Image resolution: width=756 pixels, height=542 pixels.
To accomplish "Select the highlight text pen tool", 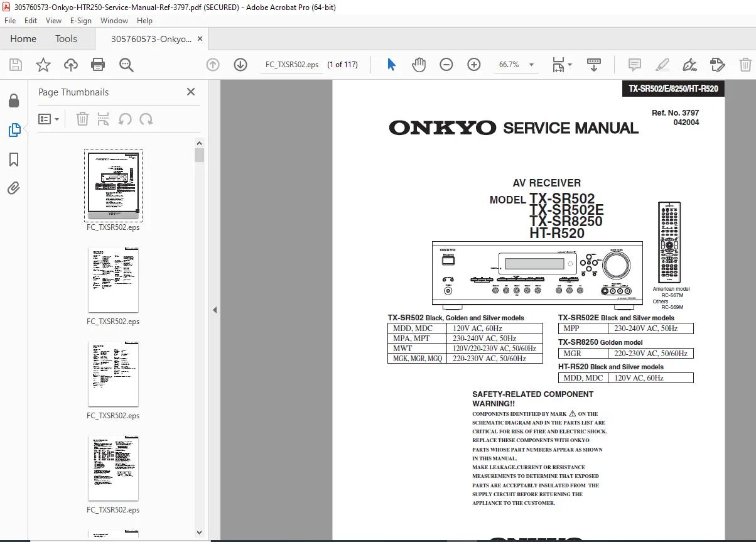I will coord(662,65).
